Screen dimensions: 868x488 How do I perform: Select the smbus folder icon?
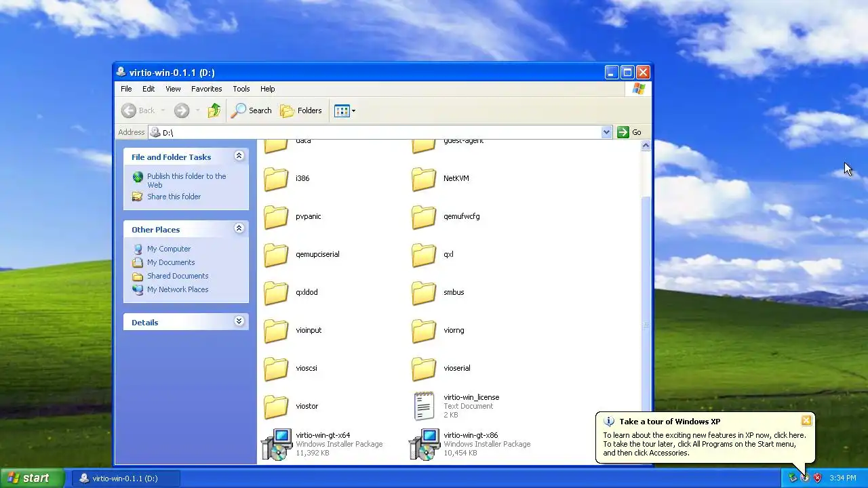pos(424,293)
